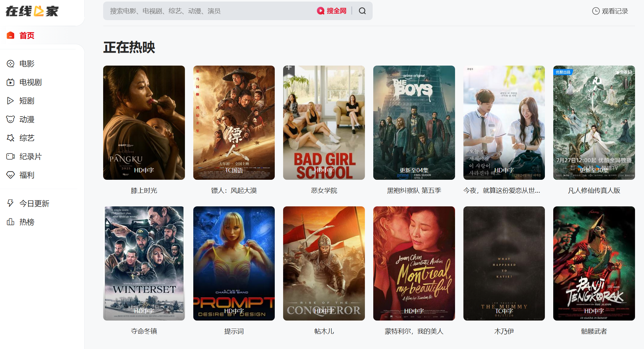
Task: Open 福利 section in sidebar
Action: coord(27,175)
